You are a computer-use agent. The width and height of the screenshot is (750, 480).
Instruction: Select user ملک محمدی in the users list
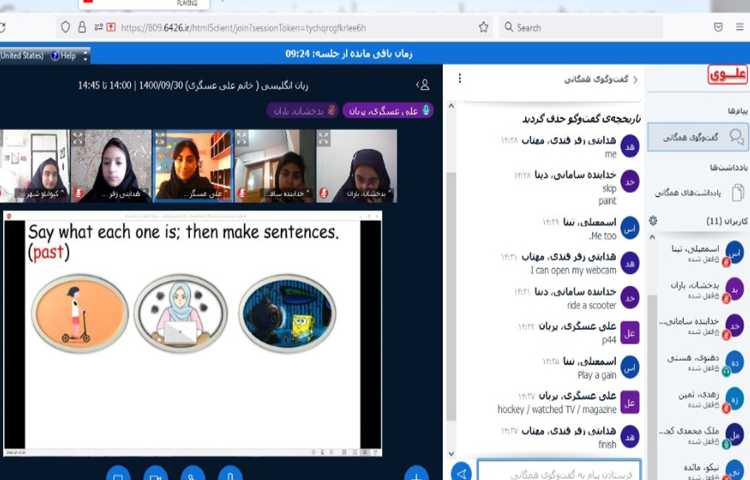tap(700, 435)
